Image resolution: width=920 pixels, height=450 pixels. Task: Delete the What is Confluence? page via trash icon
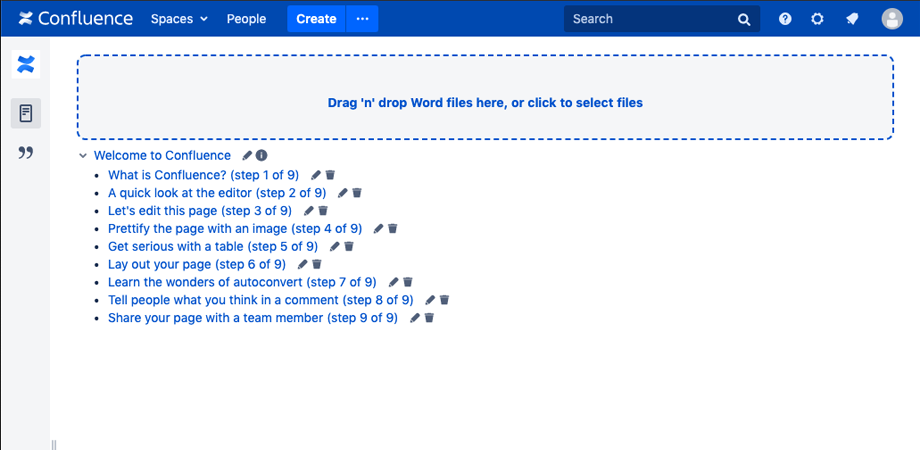pos(330,175)
